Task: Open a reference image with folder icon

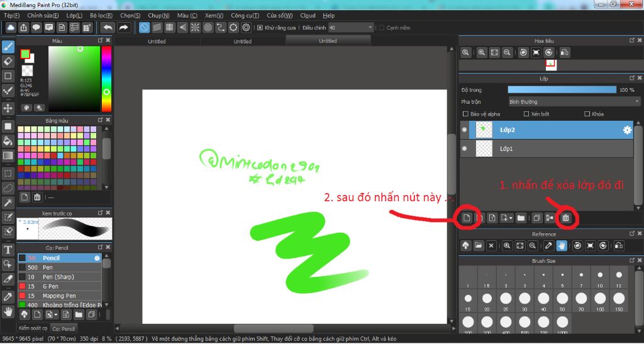Action: [x=478, y=246]
